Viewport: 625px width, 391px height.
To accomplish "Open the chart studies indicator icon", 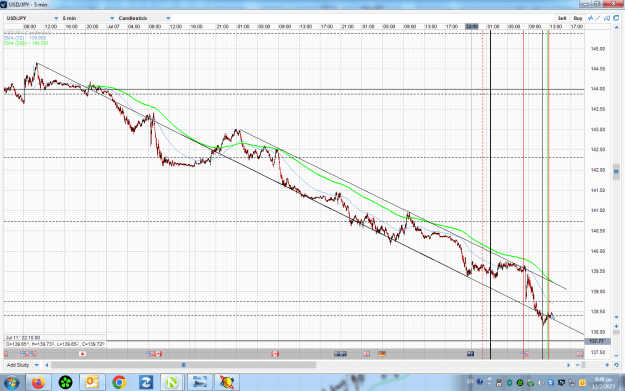I will tap(590, 18).
